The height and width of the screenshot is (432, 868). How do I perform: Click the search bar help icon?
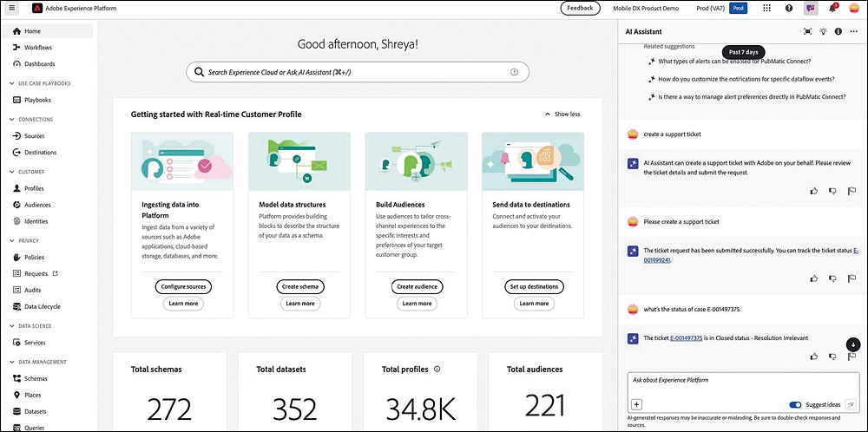[514, 72]
